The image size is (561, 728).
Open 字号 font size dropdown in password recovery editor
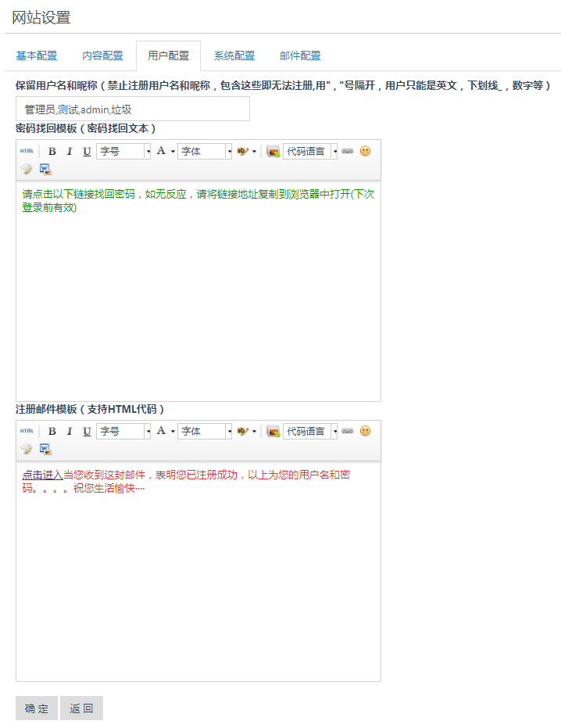[x=123, y=151]
